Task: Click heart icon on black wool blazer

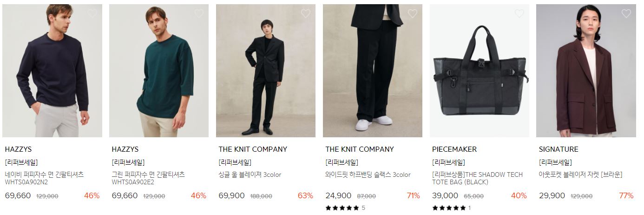Action: point(306,13)
